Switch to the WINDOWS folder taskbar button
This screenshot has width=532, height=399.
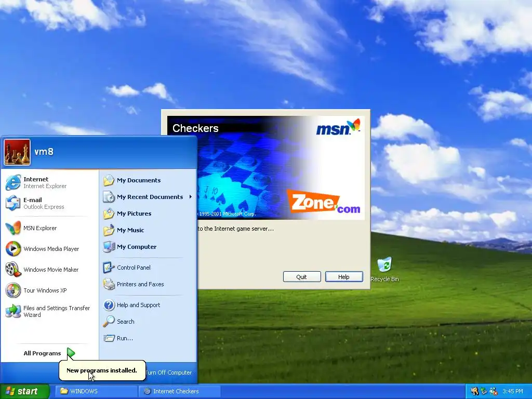click(x=96, y=391)
